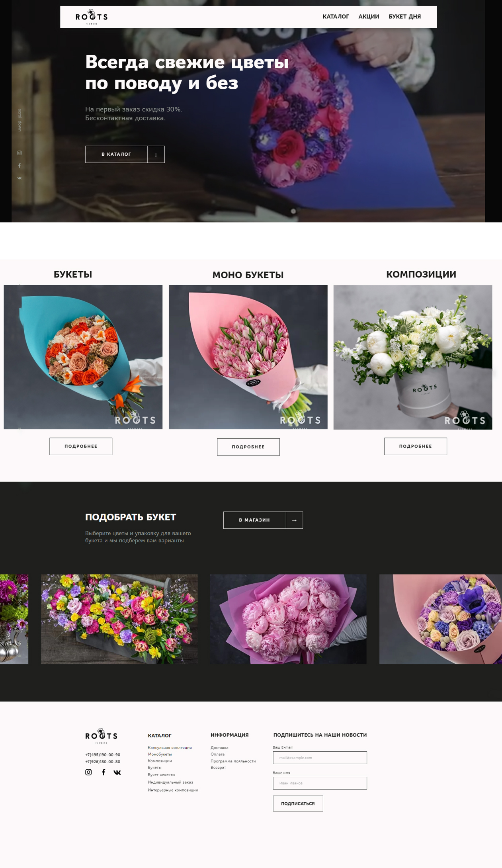This screenshot has height=868, width=502.
Task: Click the КАТАЛОГ footer column heading
Action: (x=160, y=735)
